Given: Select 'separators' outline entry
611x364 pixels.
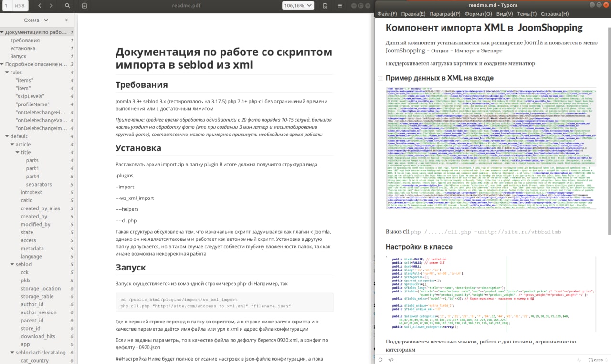Looking at the screenshot, I should point(39,185).
